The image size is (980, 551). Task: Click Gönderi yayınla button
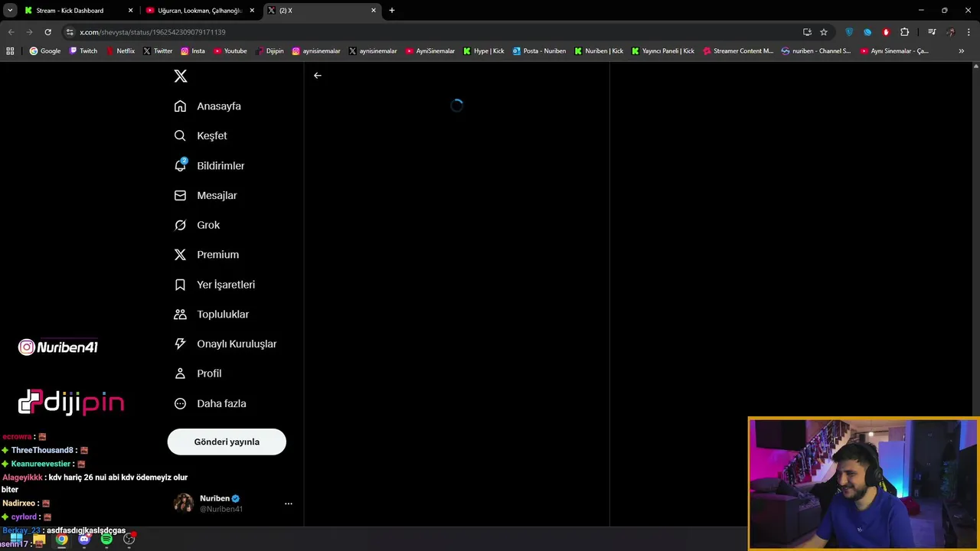(227, 442)
